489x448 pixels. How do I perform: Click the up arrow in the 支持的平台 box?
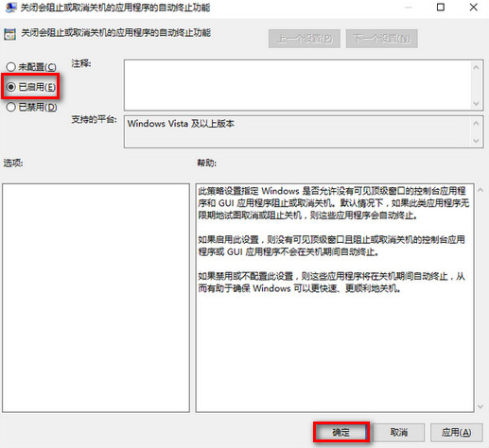click(476, 123)
